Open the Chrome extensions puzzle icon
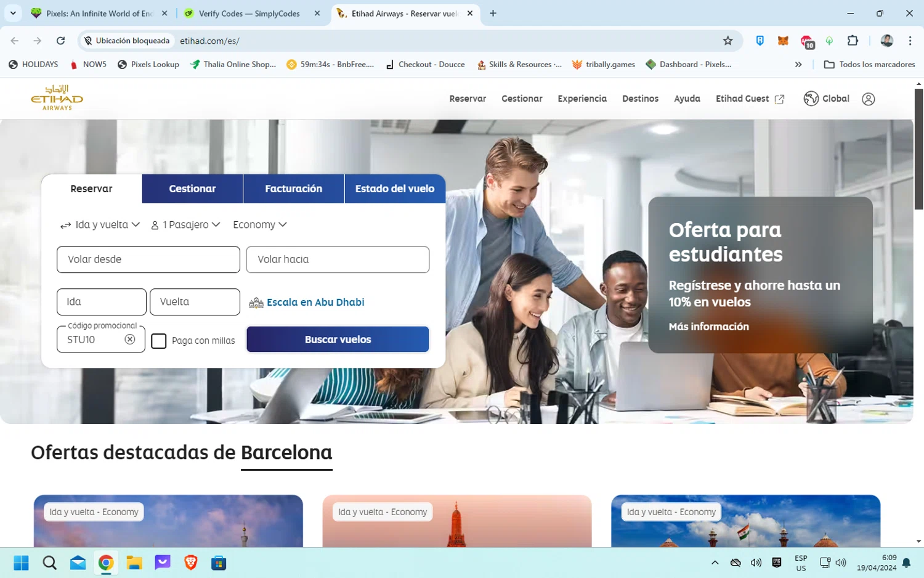The height and width of the screenshot is (578, 924). coord(853,41)
